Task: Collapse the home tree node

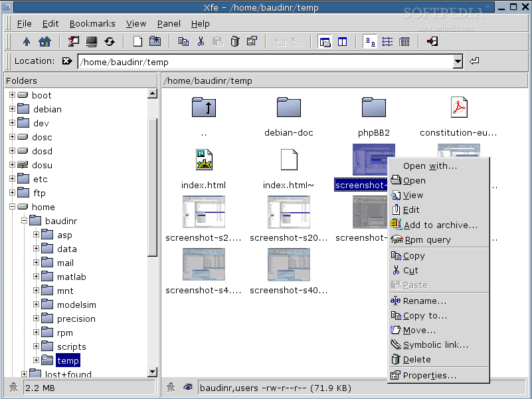Action: (12, 206)
